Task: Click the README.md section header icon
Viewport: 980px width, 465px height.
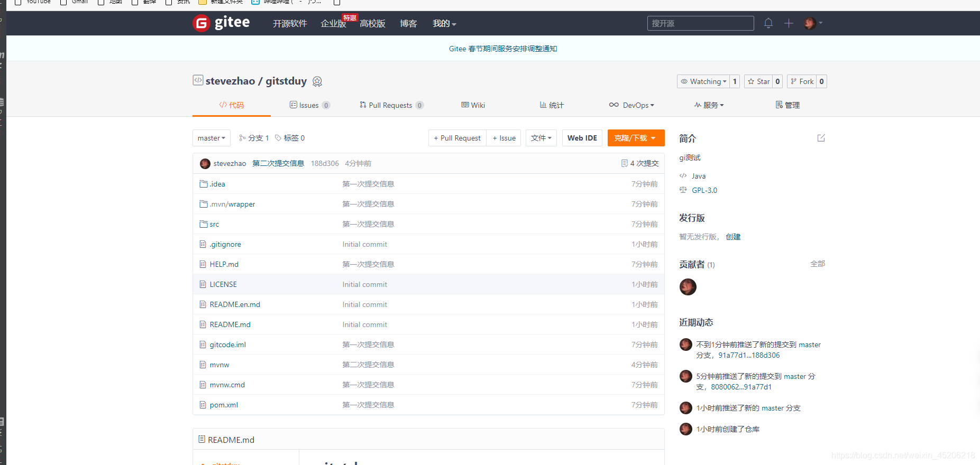Action: 202,439
